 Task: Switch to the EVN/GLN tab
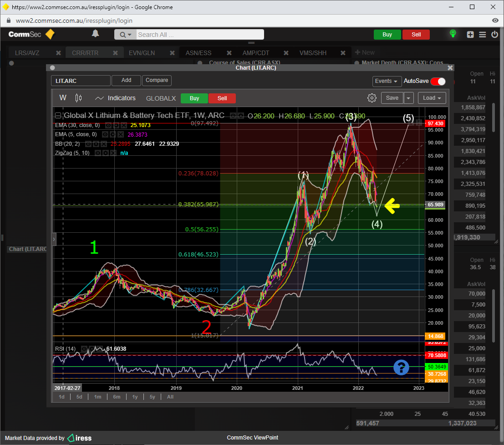(x=142, y=53)
